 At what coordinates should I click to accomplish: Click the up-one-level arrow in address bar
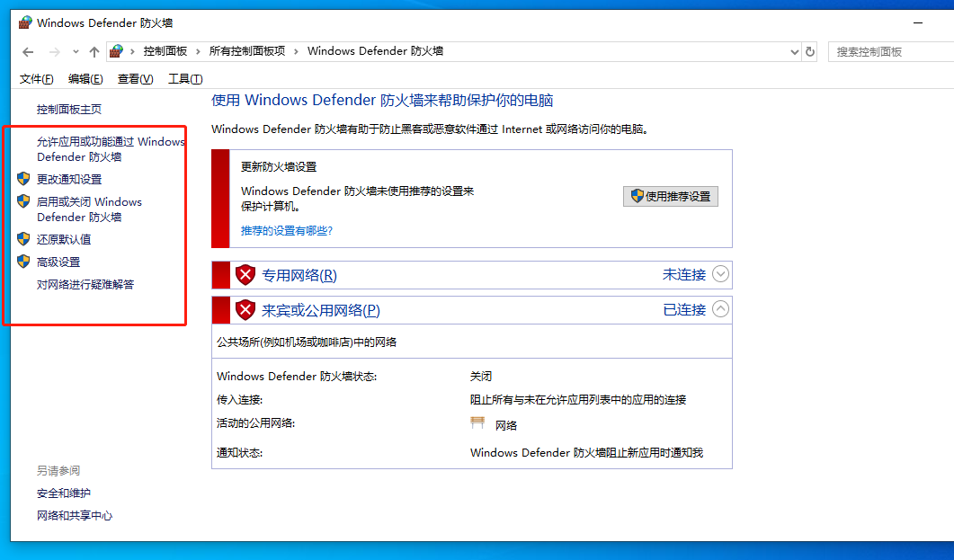(94, 51)
